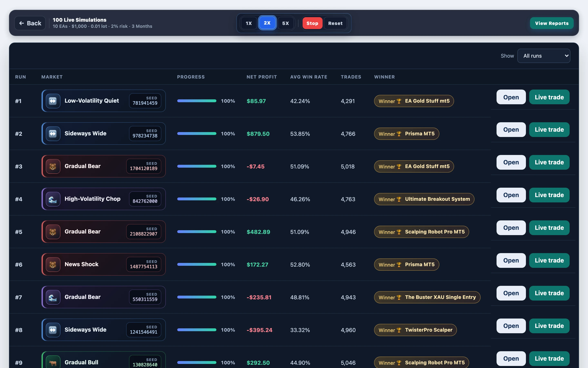Click the Market column header
Image resolution: width=588 pixels, height=368 pixels.
[52, 77]
